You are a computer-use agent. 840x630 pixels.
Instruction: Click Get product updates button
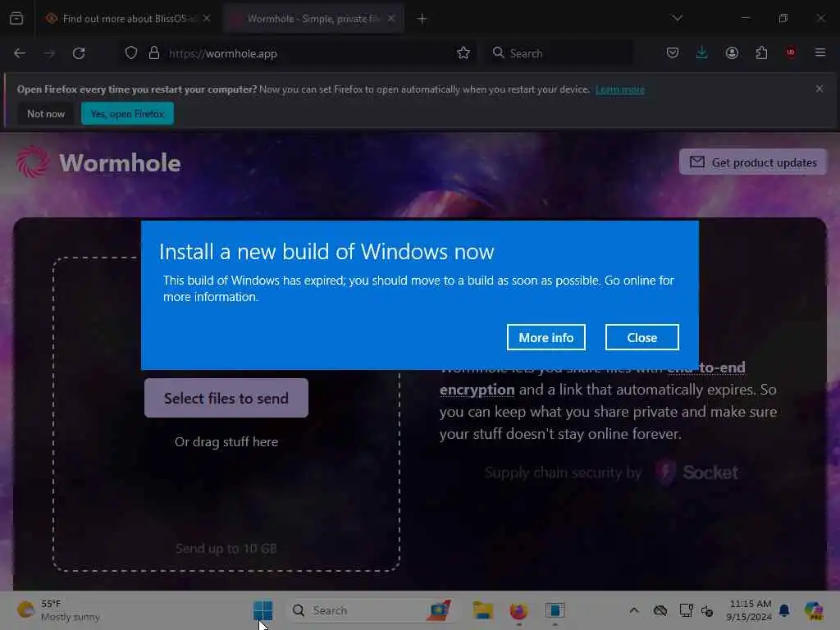(x=753, y=162)
